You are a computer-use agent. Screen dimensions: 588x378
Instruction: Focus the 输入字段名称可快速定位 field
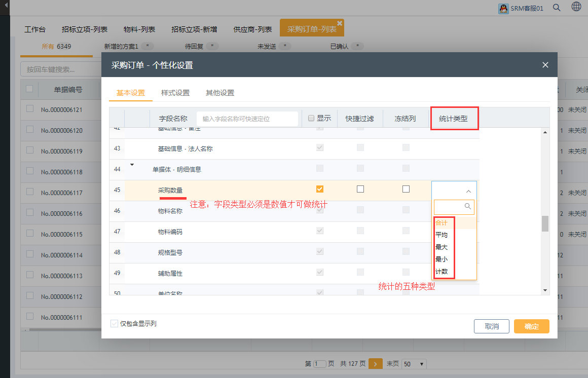247,119
